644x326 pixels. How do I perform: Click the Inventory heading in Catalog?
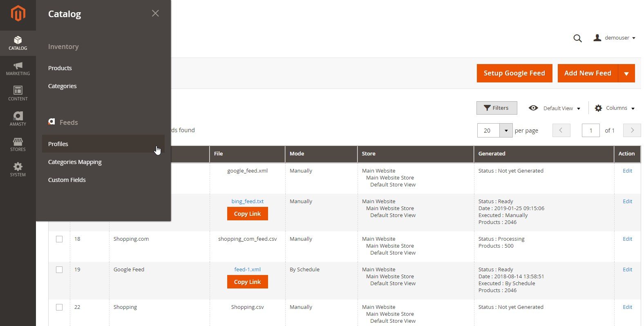[63, 47]
